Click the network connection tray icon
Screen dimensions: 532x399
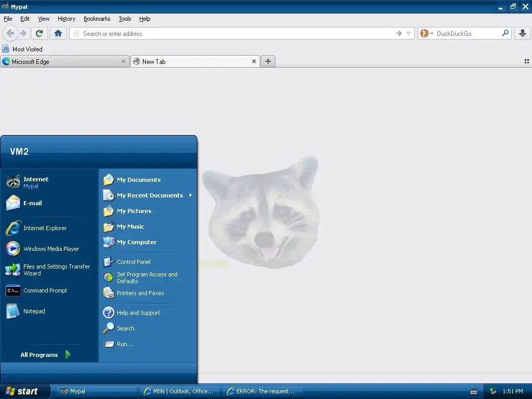(x=493, y=391)
